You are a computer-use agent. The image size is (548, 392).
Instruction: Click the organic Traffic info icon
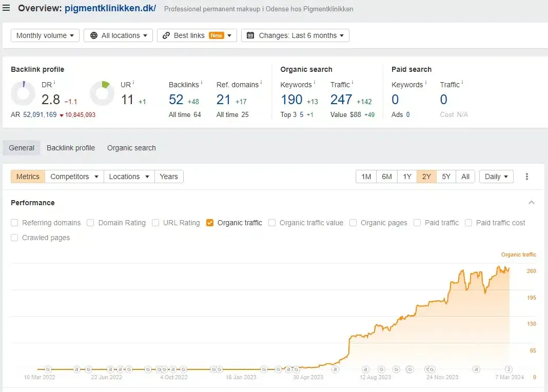[353, 83]
